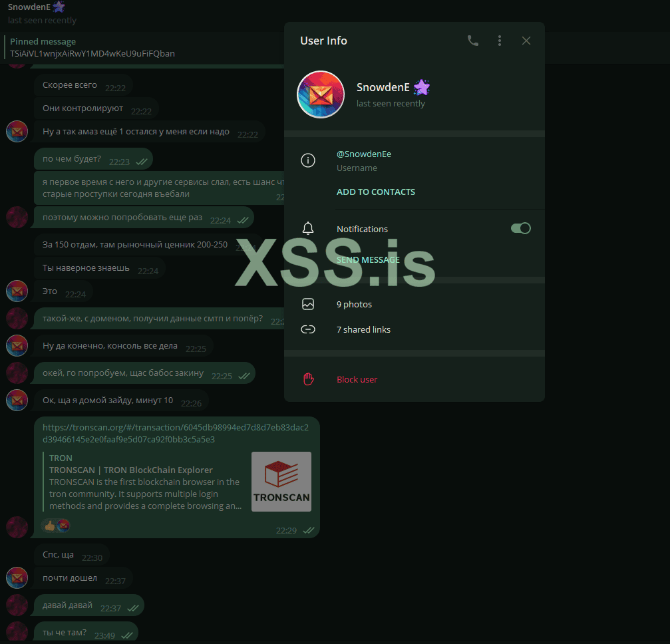Open the tronscan.org transaction URL
The width and height of the screenshot is (670, 644).
click(x=174, y=432)
